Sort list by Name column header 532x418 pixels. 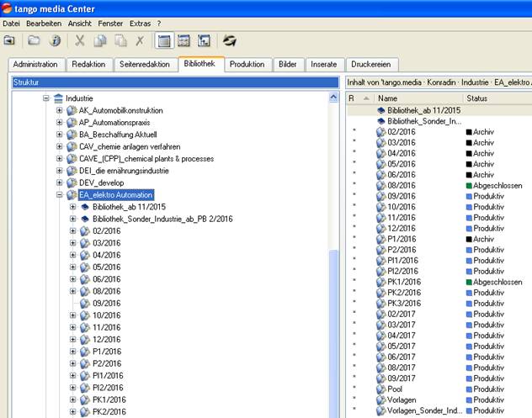click(387, 98)
